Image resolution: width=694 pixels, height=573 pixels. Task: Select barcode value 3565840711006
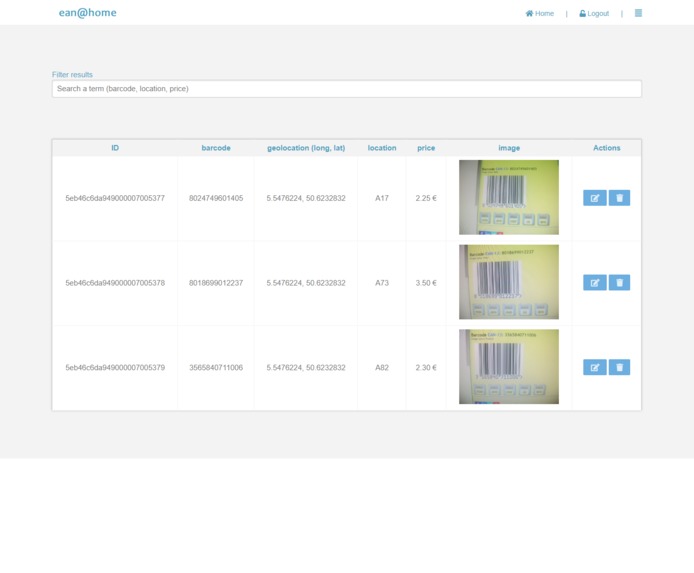[x=216, y=367]
